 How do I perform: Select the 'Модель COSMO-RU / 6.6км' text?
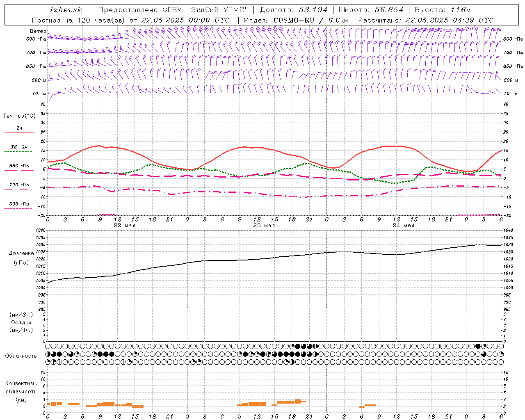pyautogui.click(x=295, y=20)
